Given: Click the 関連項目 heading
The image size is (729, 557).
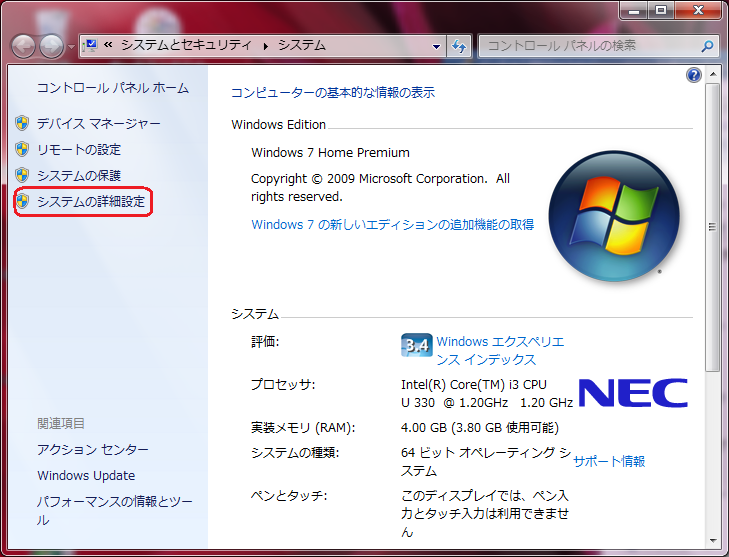Looking at the screenshot, I should point(61,423).
